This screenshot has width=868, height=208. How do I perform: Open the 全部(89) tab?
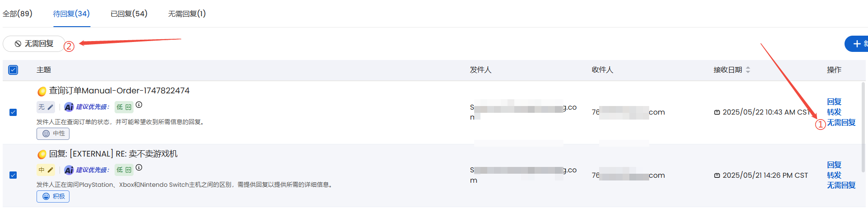(18, 14)
